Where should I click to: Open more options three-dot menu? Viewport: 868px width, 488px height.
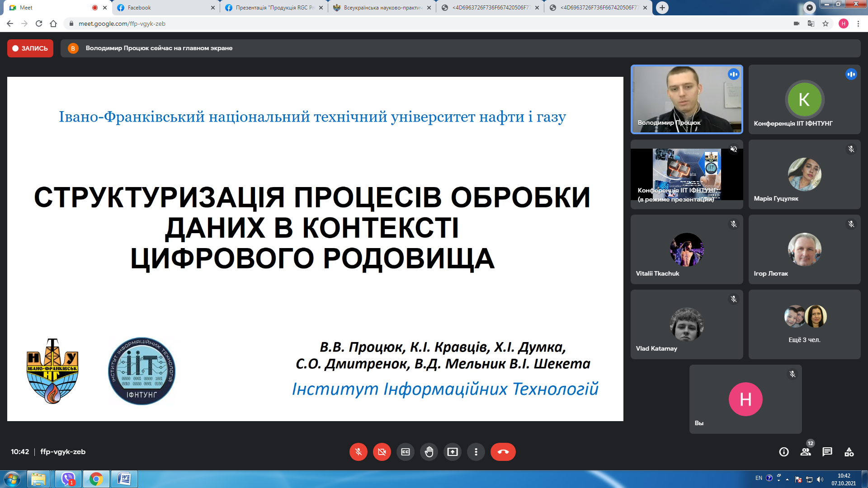pyautogui.click(x=476, y=452)
